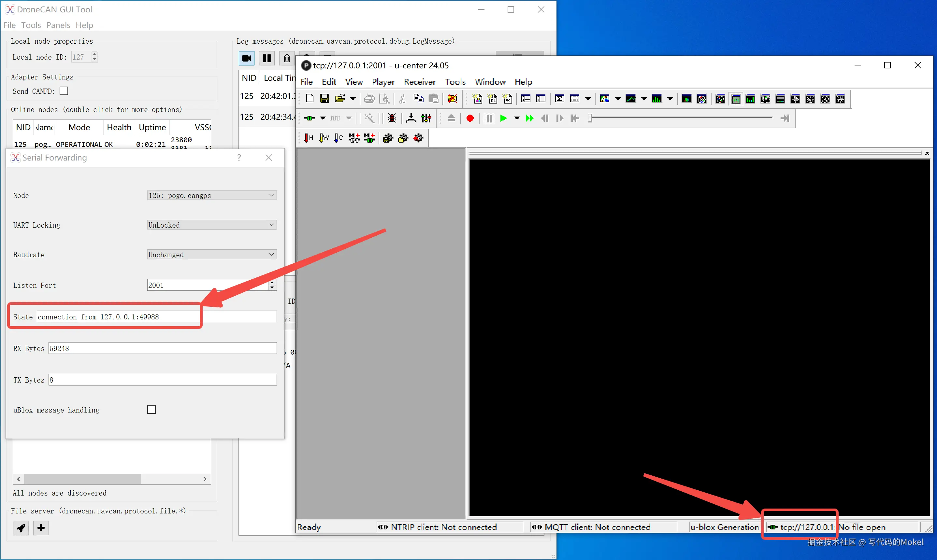Open the Node dropdown showing pogo.cangps
The width and height of the screenshot is (937, 560).
211,195
